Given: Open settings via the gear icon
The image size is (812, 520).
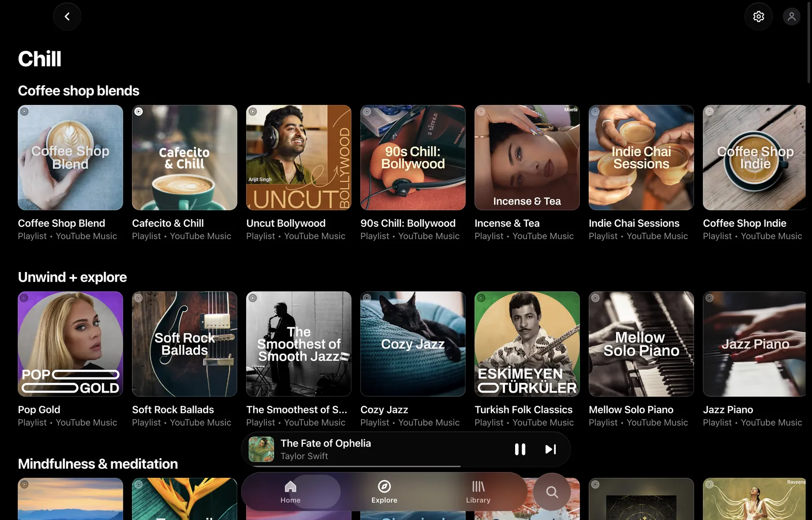Looking at the screenshot, I should click(758, 17).
